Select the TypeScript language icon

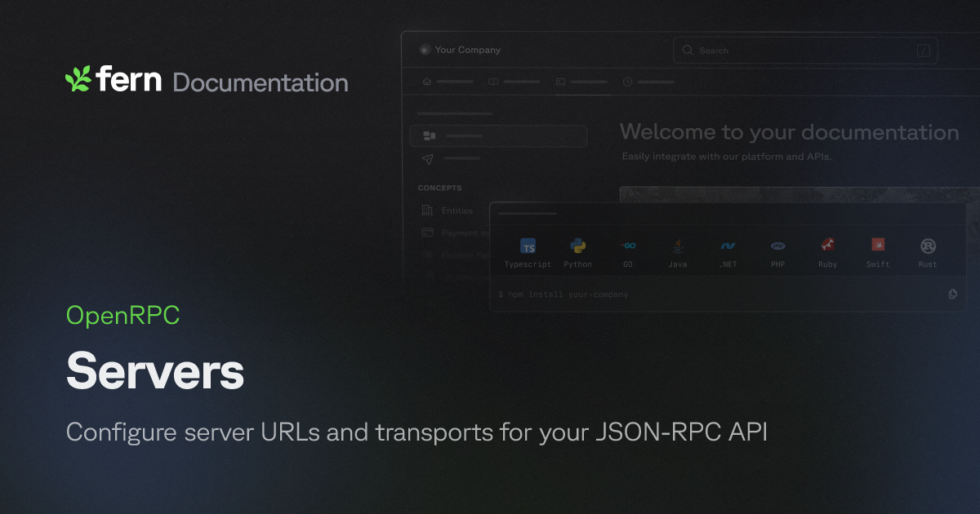(528, 246)
